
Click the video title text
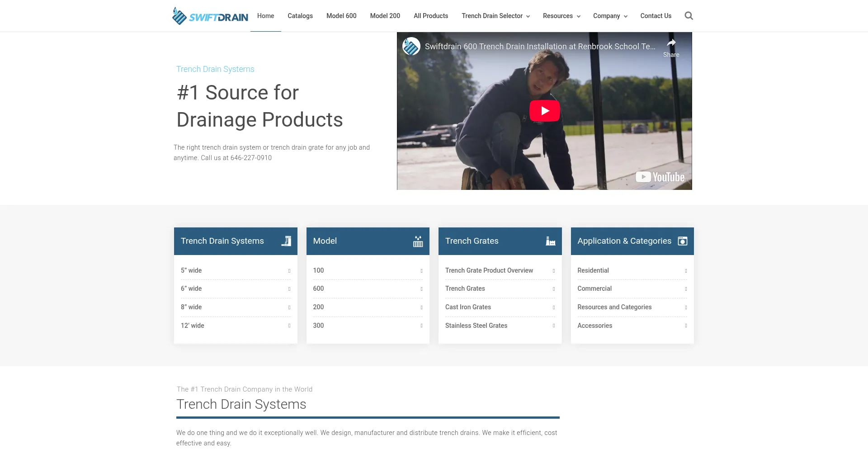click(540, 47)
